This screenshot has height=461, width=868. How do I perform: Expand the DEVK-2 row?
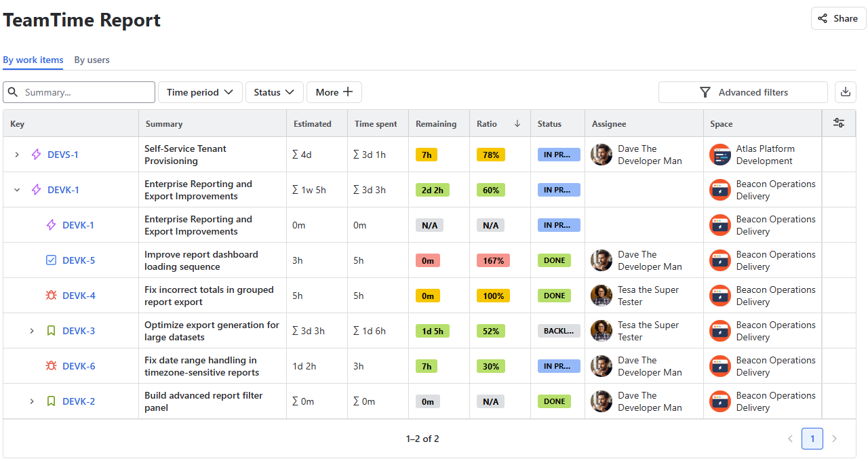point(32,401)
